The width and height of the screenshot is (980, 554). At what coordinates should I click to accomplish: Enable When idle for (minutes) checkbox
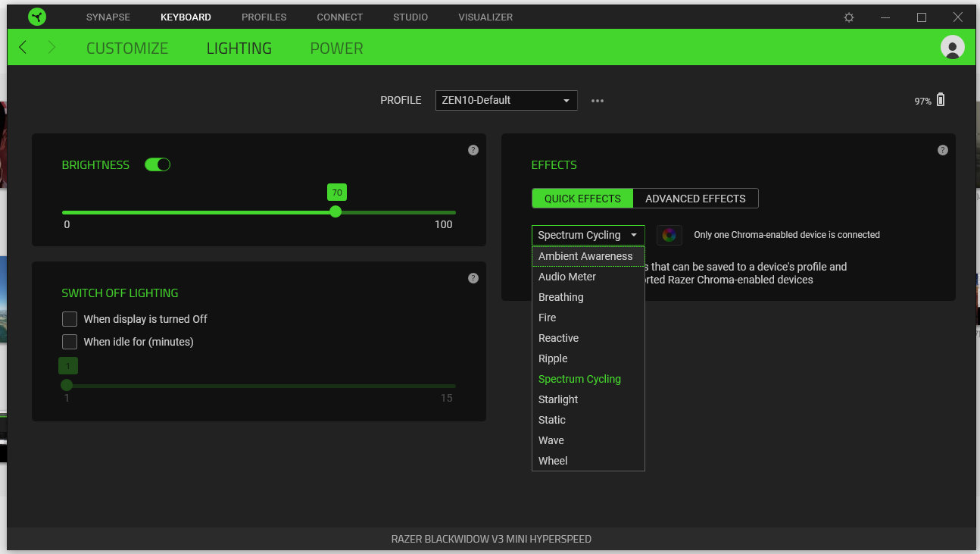pyautogui.click(x=70, y=342)
